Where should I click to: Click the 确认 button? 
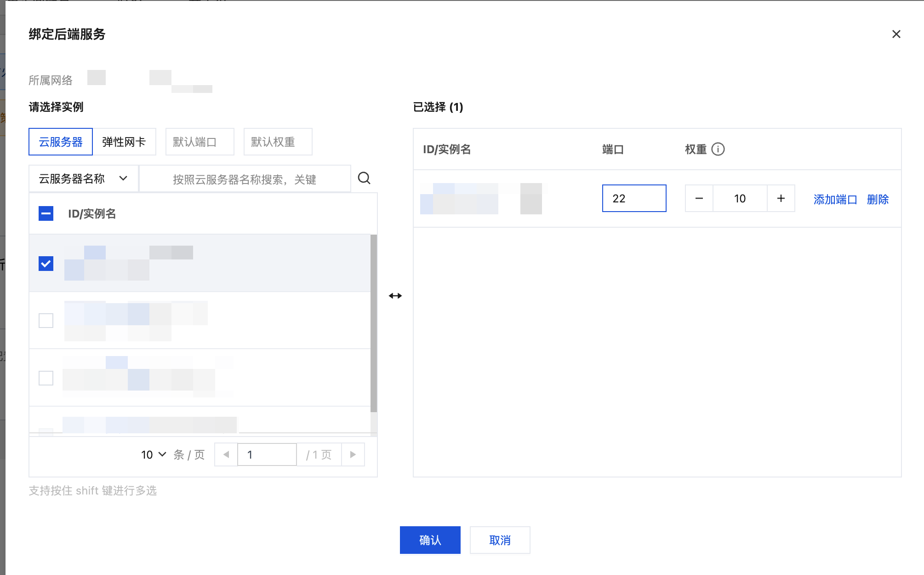tap(430, 540)
